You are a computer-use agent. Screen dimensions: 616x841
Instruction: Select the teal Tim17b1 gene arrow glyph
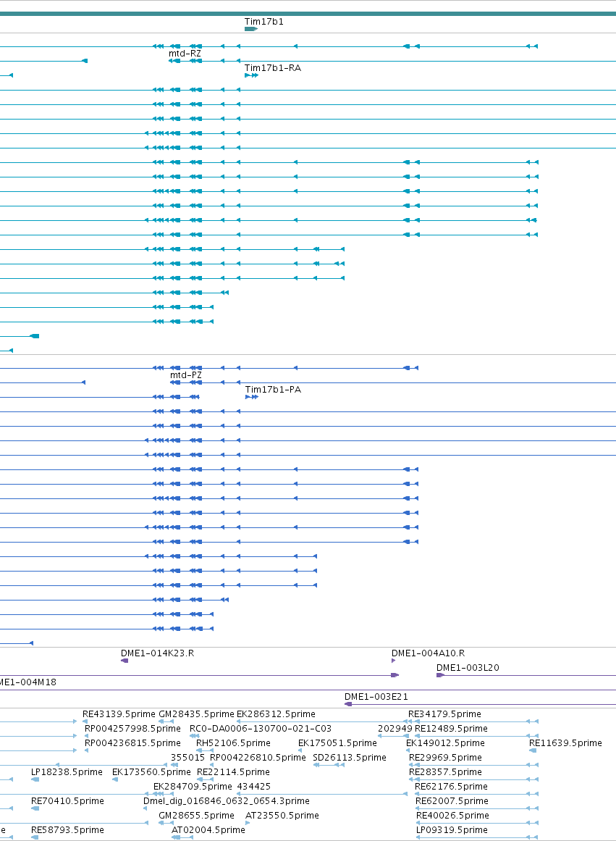tap(251, 29)
